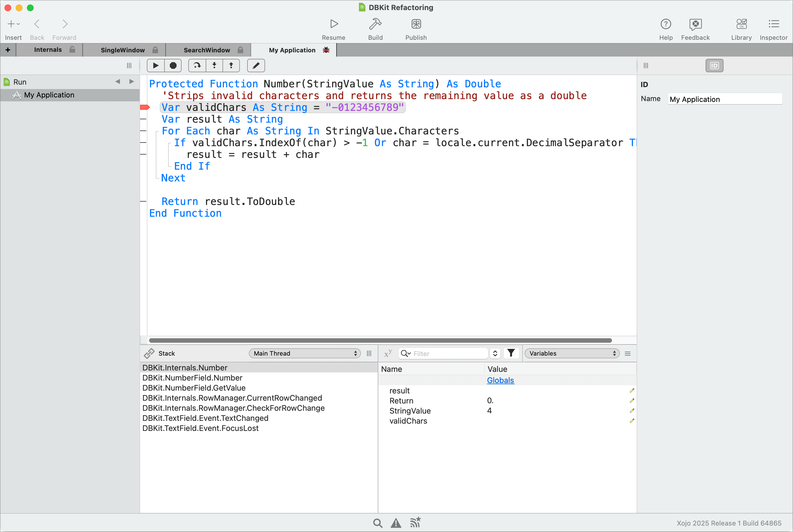Screen dimensions: 793x532
Task: Switch to the Internals tab
Action: click(48, 50)
